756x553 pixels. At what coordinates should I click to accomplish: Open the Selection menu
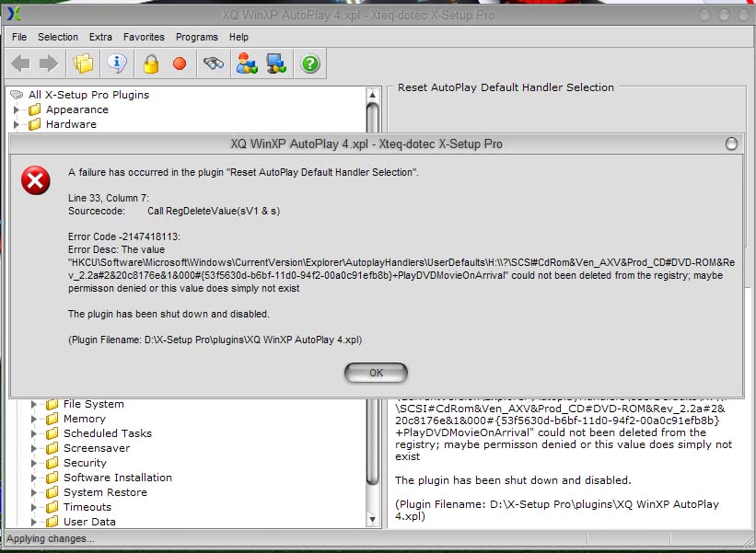(x=58, y=37)
